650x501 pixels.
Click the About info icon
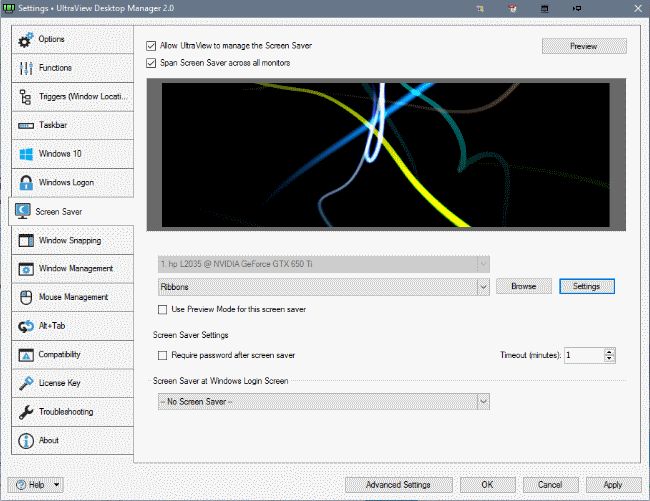(26, 440)
